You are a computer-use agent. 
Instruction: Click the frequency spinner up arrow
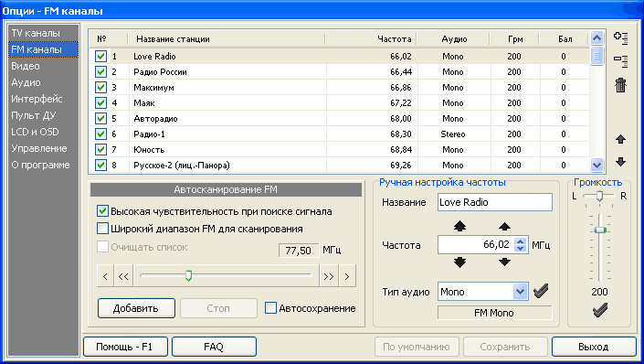(521, 241)
